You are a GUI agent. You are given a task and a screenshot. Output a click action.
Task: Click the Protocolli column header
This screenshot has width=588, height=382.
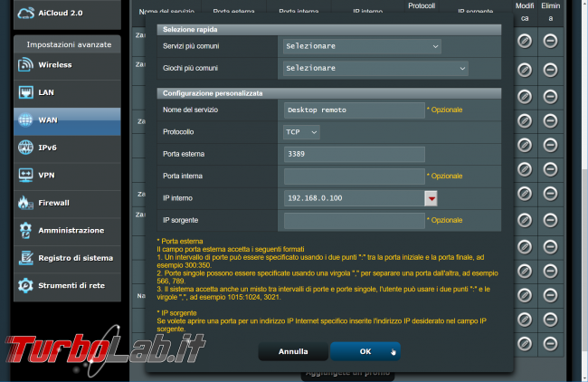(x=422, y=6)
